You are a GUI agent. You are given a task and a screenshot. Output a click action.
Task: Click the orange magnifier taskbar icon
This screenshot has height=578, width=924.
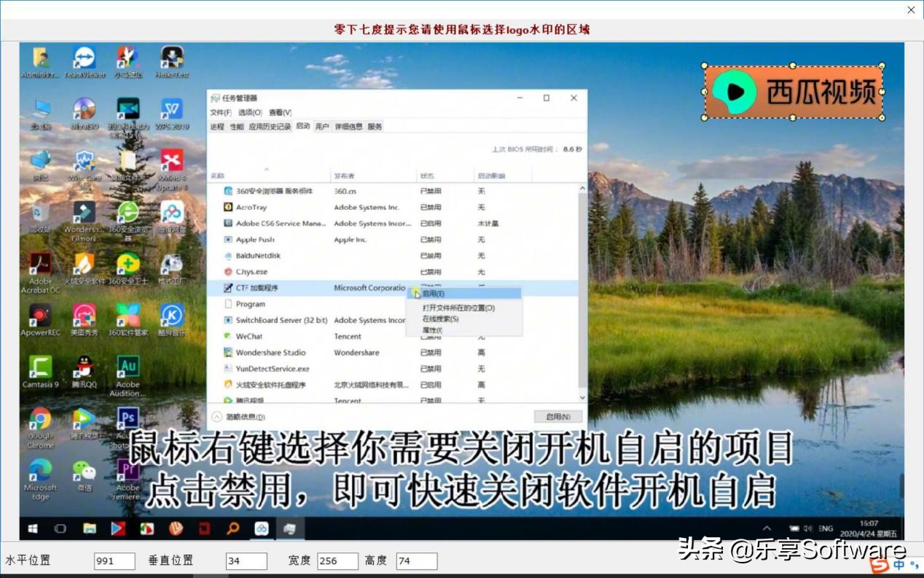coord(233,528)
